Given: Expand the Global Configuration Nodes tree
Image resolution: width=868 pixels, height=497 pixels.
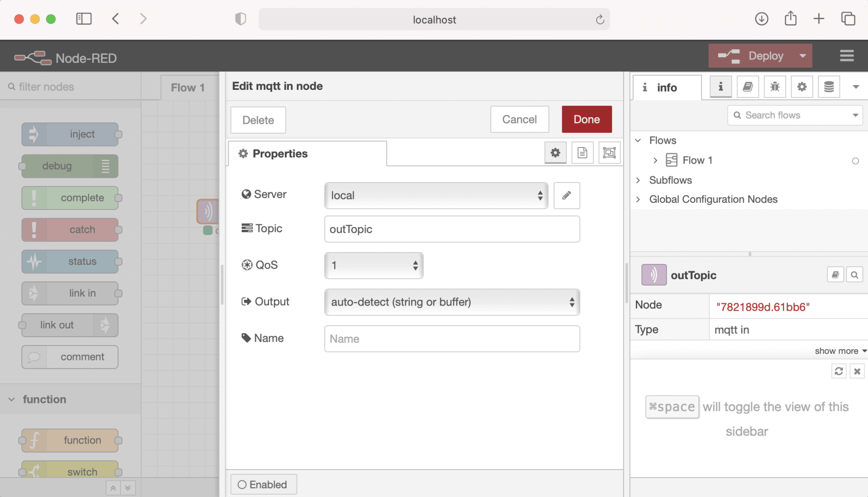Looking at the screenshot, I should click(638, 200).
